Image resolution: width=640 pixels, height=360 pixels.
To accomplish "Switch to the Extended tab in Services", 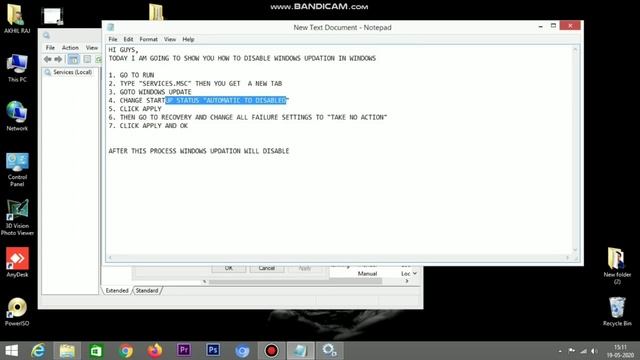I will [x=117, y=291].
